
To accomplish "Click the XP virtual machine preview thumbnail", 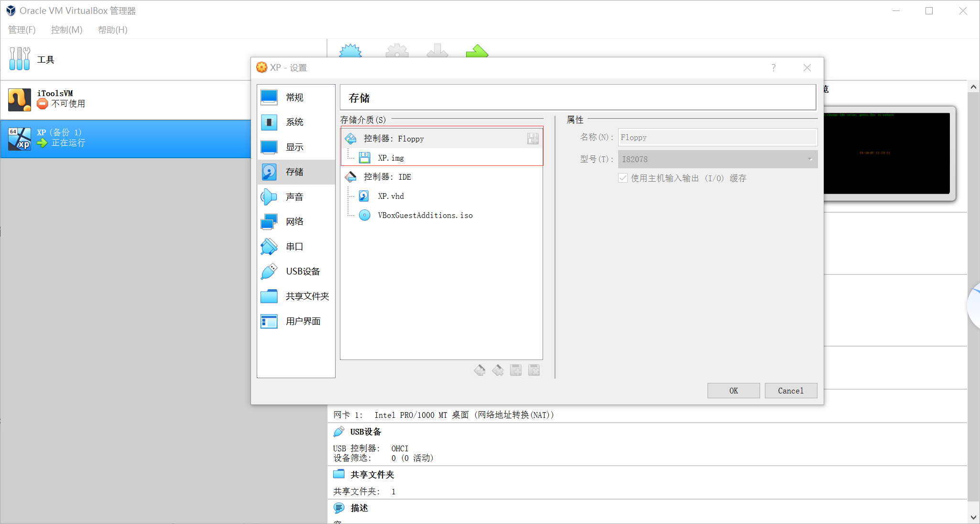I will coord(887,153).
